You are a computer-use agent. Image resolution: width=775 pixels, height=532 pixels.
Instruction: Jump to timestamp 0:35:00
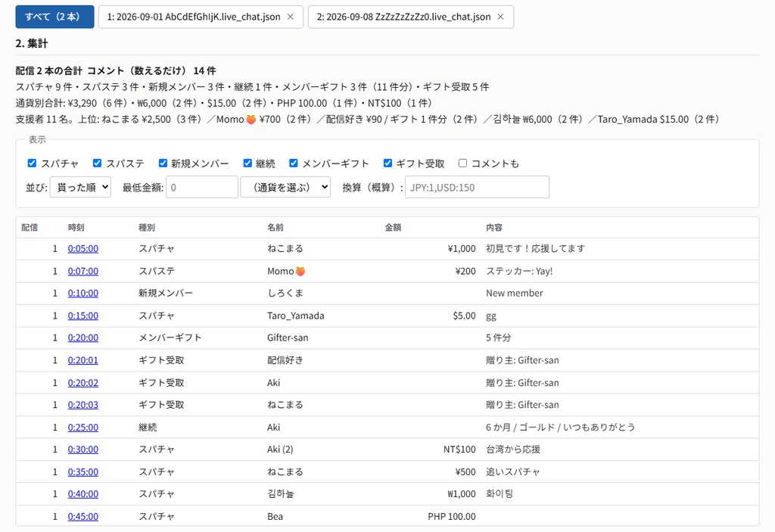pyautogui.click(x=83, y=471)
